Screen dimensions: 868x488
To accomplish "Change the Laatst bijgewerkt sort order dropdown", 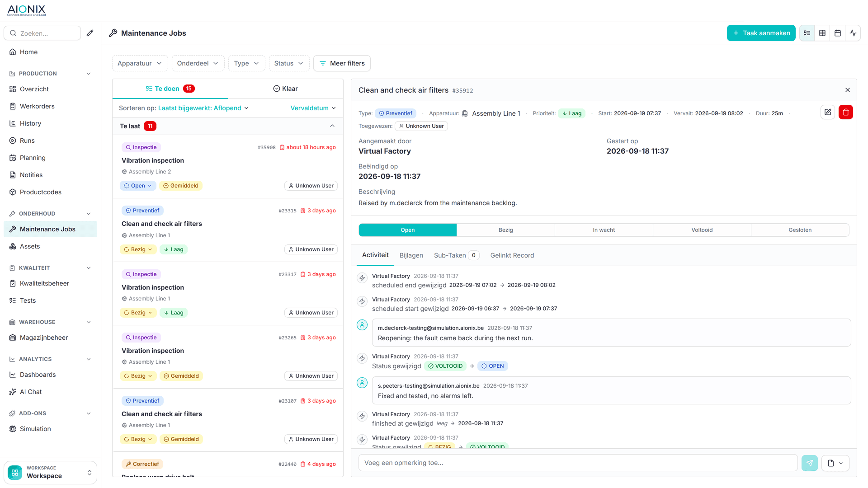I will coord(203,108).
